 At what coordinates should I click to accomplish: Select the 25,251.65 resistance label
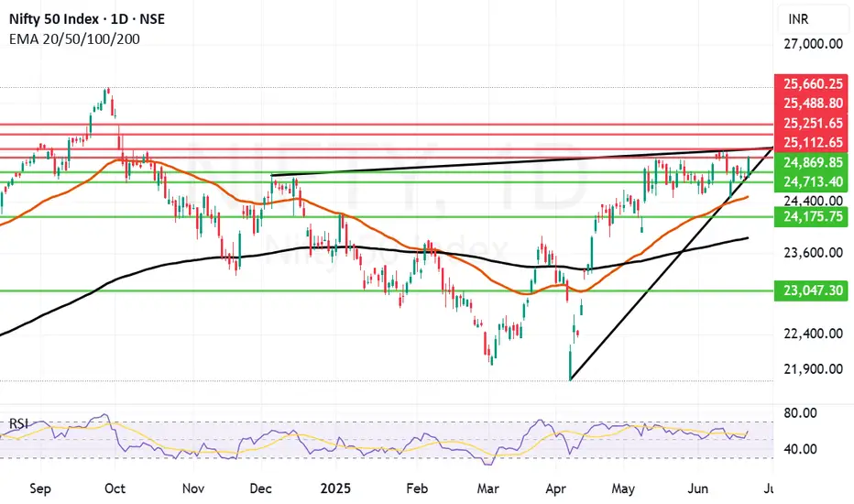(813, 123)
